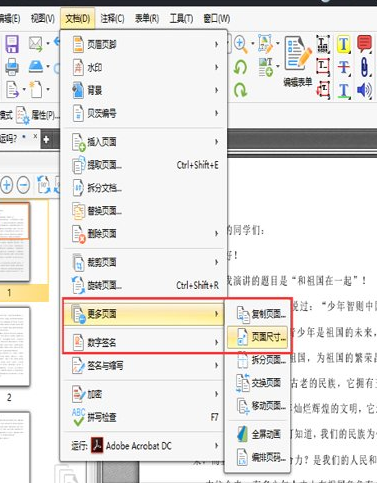Click the image edit pencil icon
The height and width of the screenshot is (483, 377).
click(x=266, y=44)
